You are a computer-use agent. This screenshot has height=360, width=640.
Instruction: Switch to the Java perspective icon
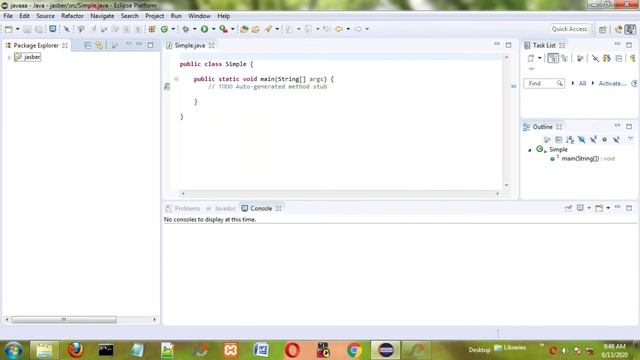point(630,29)
